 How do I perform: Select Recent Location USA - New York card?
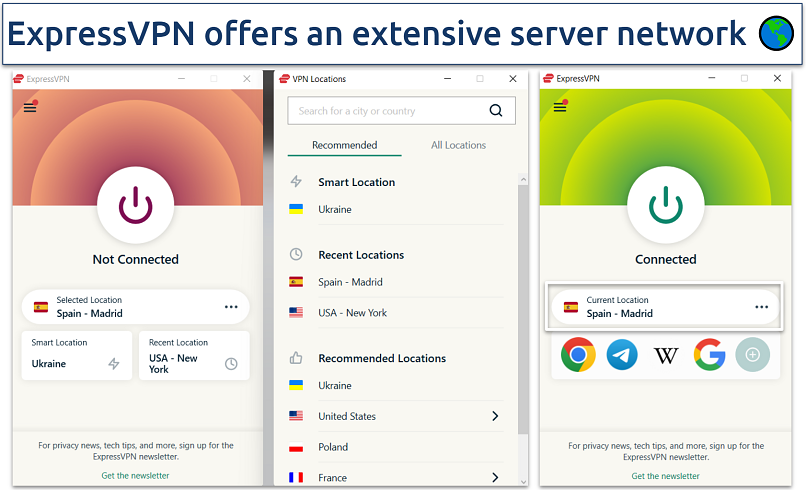point(194,355)
